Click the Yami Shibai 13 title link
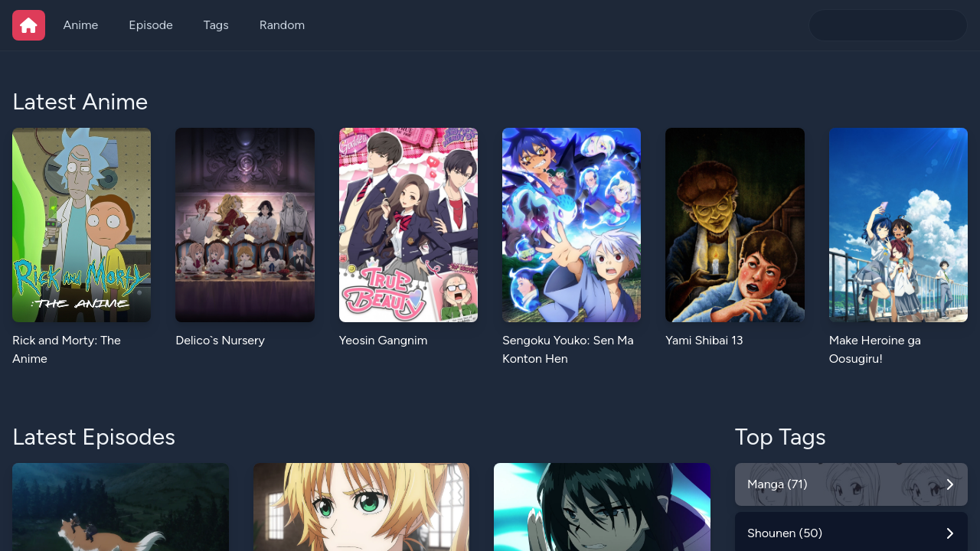The image size is (980, 551). [x=704, y=341]
